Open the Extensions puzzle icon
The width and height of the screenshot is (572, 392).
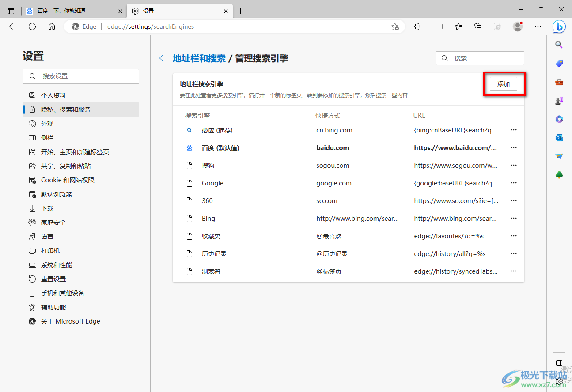[x=418, y=26]
